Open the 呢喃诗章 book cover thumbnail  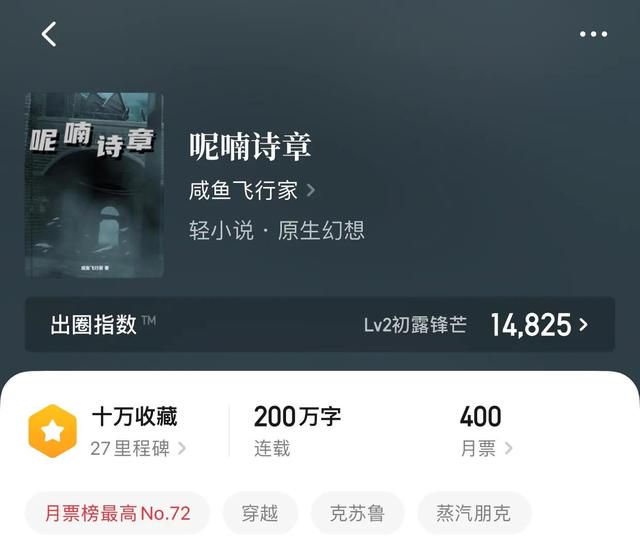[95, 185]
